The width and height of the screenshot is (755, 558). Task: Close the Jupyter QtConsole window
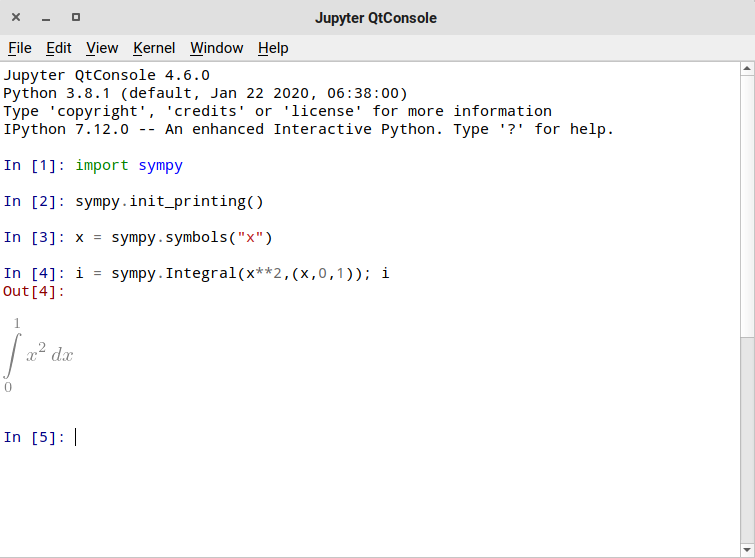[16, 18]
